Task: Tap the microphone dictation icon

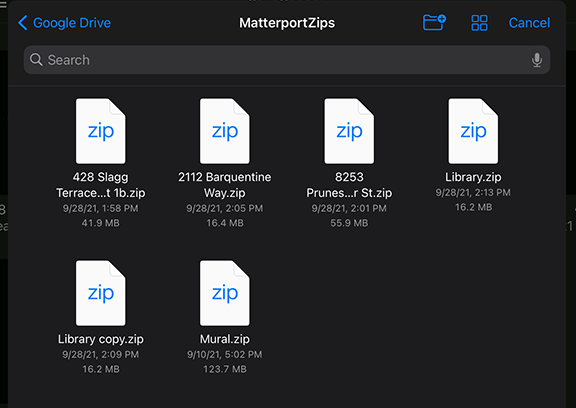Action: point(537,60)
